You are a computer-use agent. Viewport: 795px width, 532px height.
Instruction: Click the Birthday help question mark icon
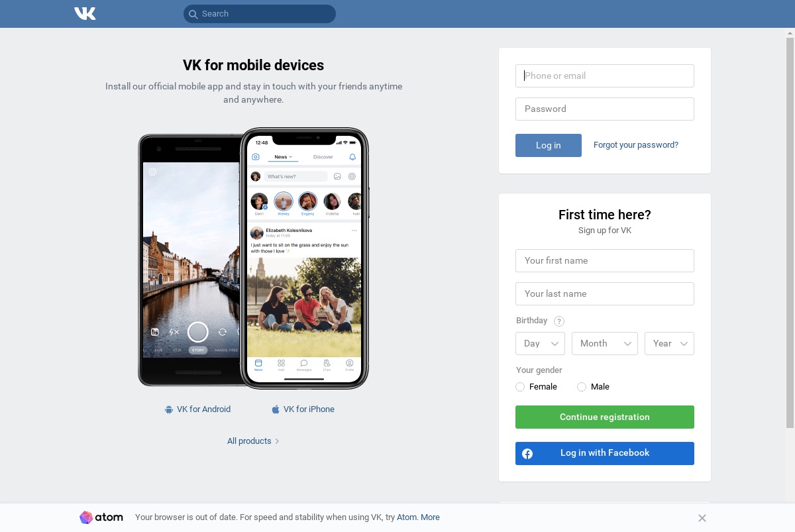pos(559,321)
